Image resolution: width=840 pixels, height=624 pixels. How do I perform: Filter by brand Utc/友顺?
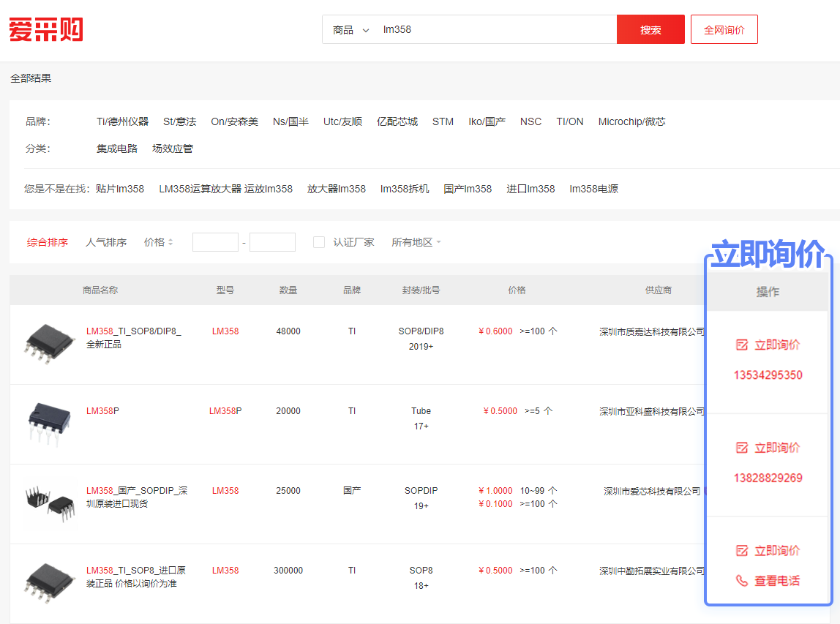pyautogui.click(x=342, y=121)
